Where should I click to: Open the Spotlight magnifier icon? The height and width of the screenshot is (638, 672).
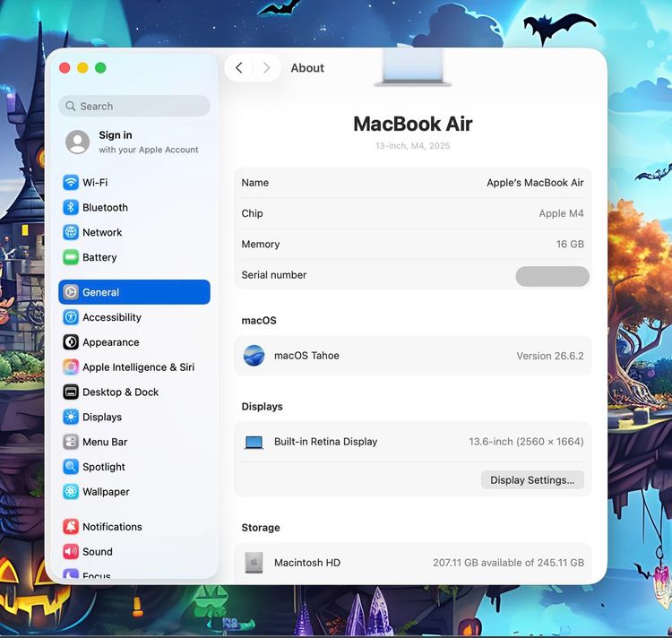tap(71, 467)
